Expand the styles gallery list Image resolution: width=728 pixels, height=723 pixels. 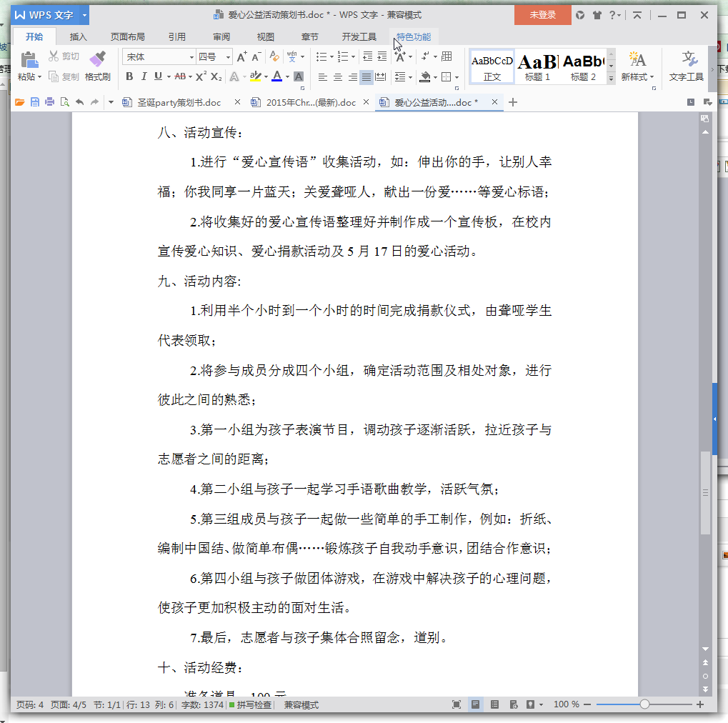tap(611, 79)
